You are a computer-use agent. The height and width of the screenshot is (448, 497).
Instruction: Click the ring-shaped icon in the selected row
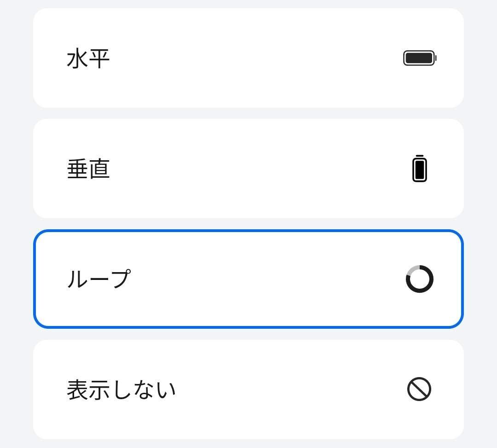(419, 279)
